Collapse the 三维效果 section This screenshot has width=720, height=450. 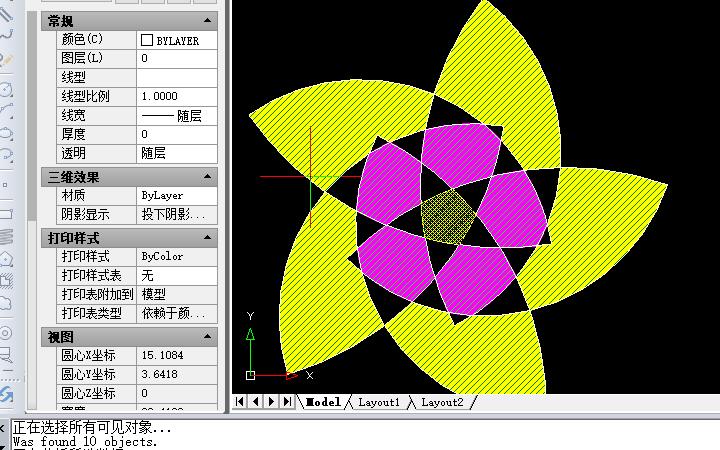208,177
